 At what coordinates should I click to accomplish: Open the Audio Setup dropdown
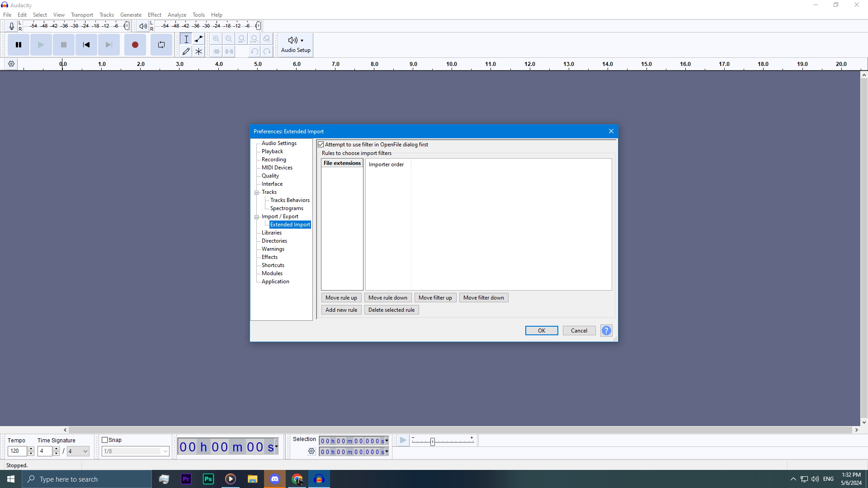pyautogui.click(x=296, y=45)
